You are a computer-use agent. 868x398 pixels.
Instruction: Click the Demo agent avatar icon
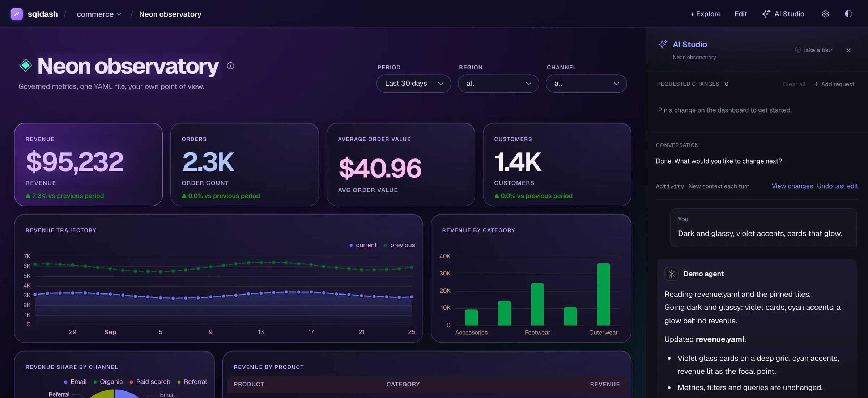[672, 274]
